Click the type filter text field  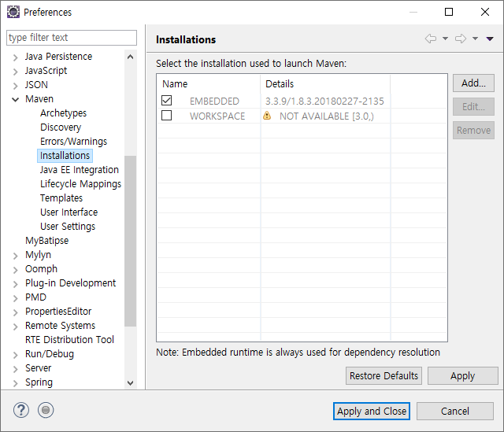pos(72,38)
